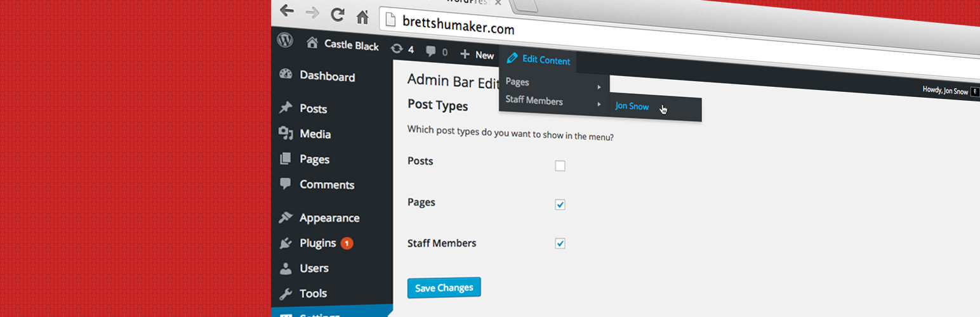This screenshot has width=980, height=317.
Task: Open the updates icon showing 4
Action: click(x=402, y=49)
